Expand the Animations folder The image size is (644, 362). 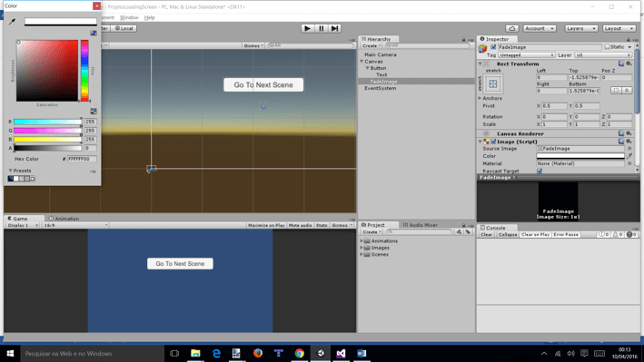pyautogui.click(x=362, y=241)
